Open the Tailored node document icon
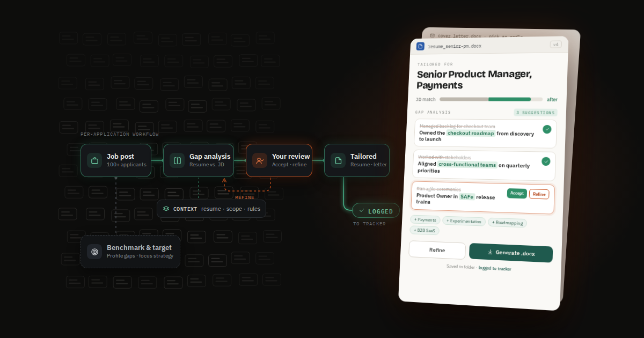644x338 pixels. click(x=338, y=160)
